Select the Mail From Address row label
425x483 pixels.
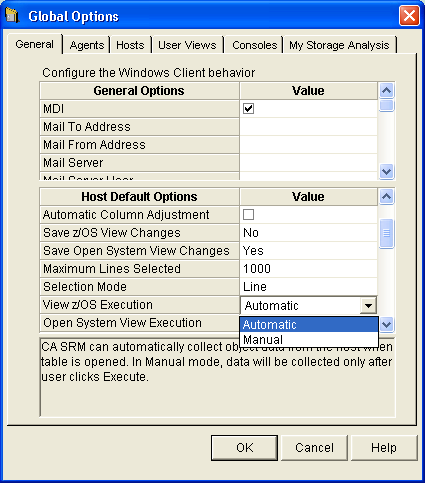pos(139,145)
